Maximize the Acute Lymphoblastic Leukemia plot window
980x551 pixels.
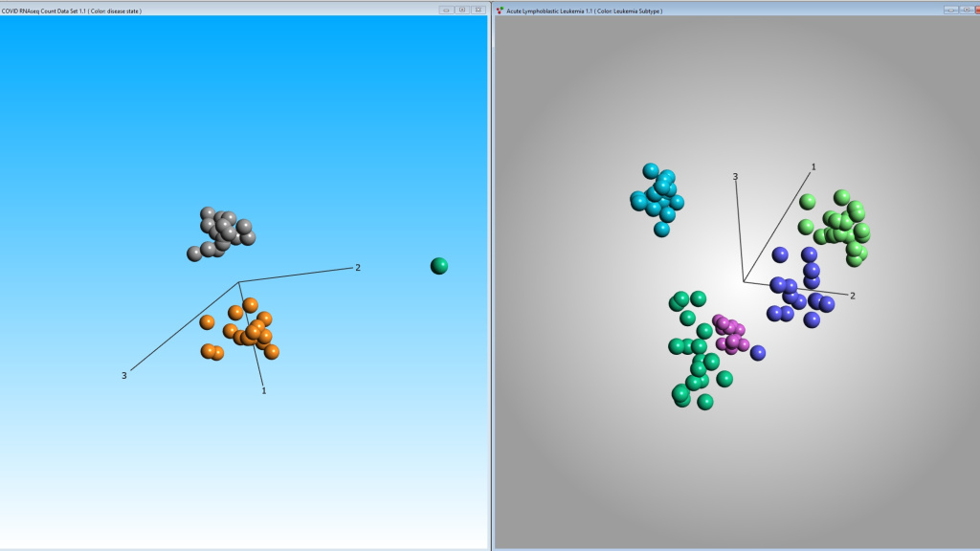pos(963,10)
